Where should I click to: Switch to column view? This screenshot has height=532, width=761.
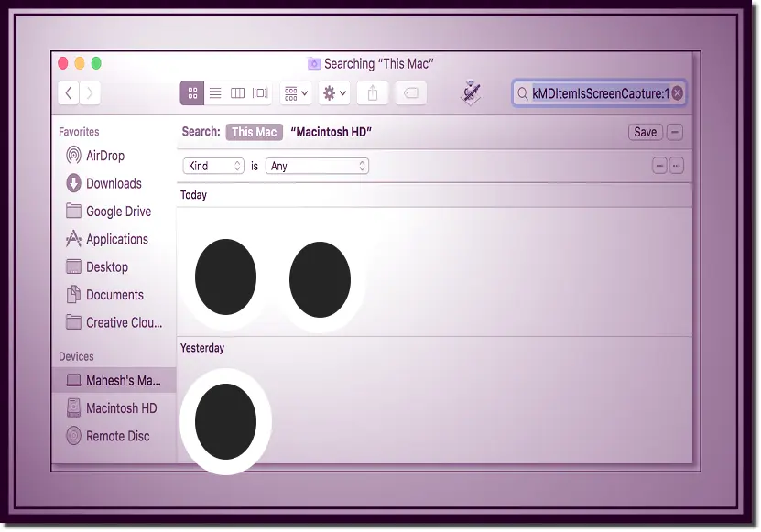click(237, 92)
